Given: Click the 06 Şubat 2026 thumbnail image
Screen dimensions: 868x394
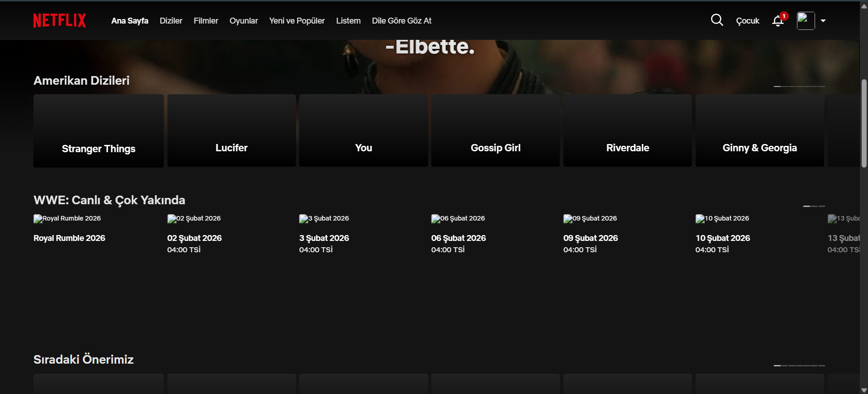Looking at the screenshot, I should 458,219.
